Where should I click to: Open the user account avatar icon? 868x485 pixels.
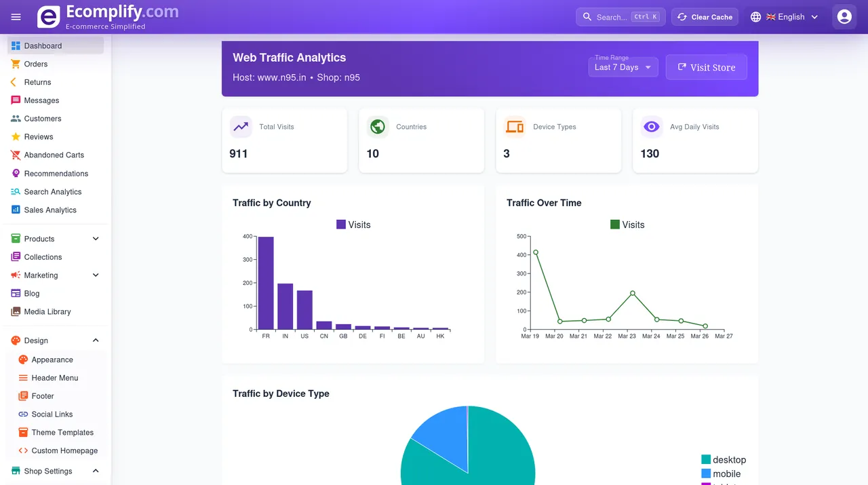point(844,16)
